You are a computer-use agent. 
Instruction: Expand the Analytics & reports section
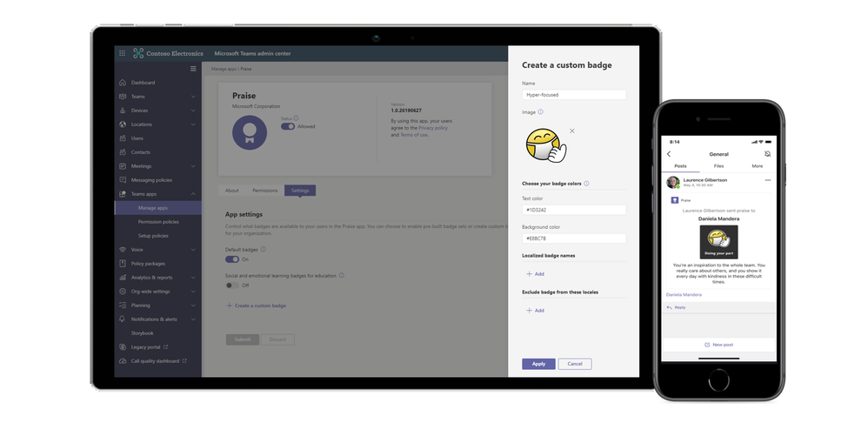coord(193,278)
